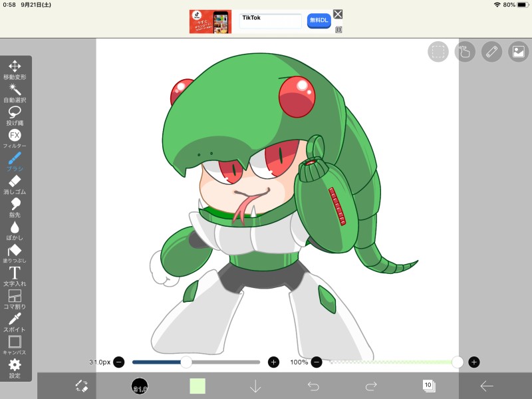Tap the ad info icon below close
This screenshot has width=532, height=399.
pyautogui.click(x=338, y=29)
